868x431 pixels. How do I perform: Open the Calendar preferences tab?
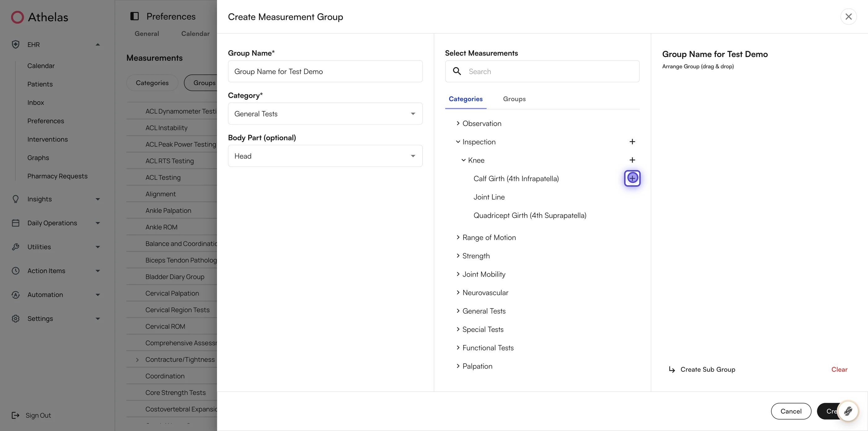[195, 34]
